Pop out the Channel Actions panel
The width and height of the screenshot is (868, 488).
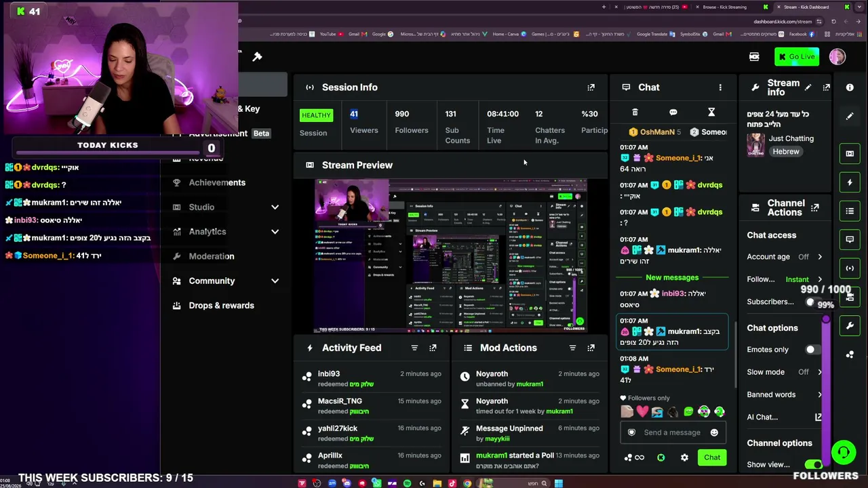click(x=814, y=207)
